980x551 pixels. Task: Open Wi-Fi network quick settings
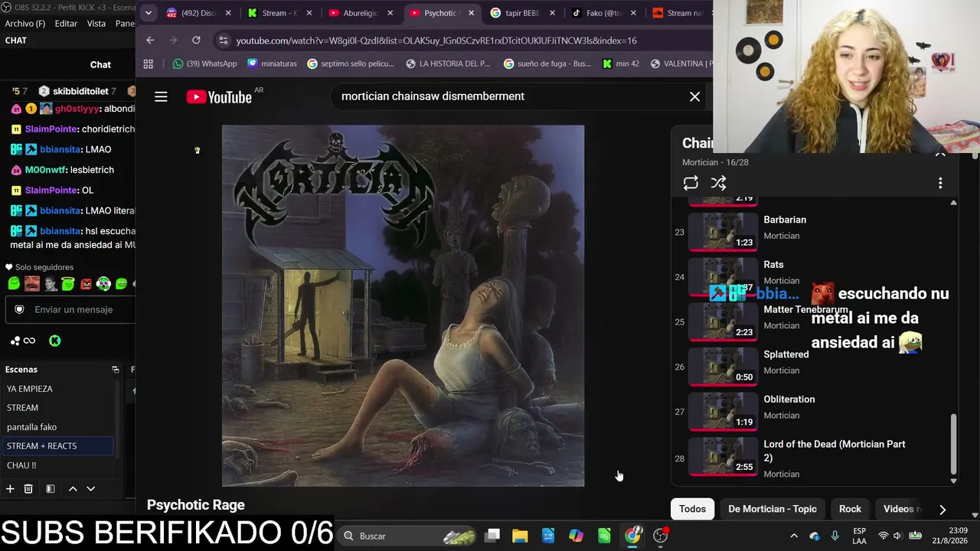pyautogui.click(x=884, y=536)
